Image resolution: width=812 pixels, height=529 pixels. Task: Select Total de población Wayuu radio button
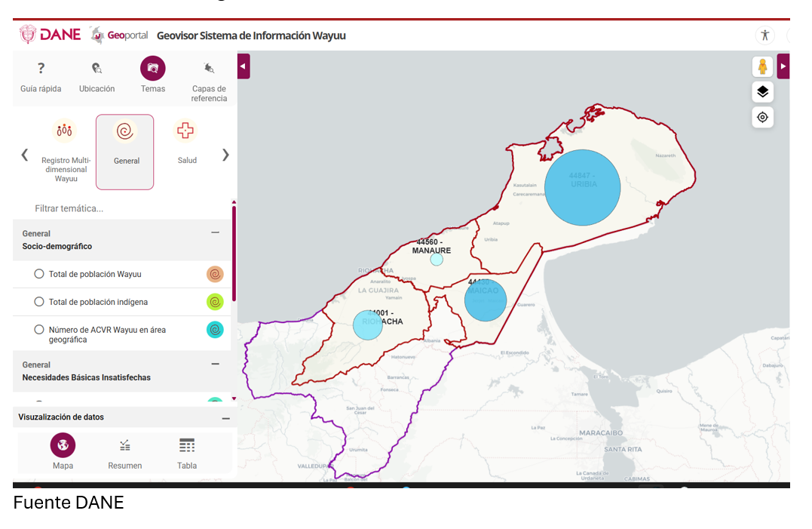tap(39, 274)
